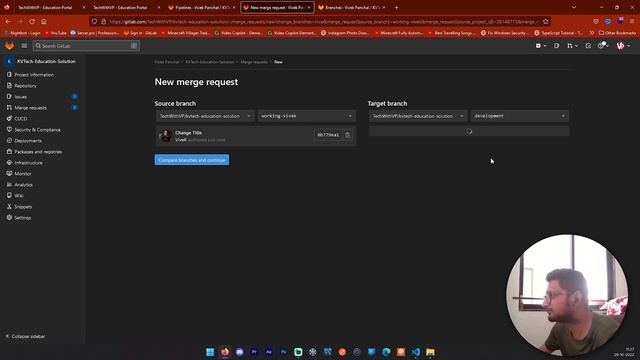Click the commit author avatar
The height and width of the screenshot is (360, 640).
[165, 136]
